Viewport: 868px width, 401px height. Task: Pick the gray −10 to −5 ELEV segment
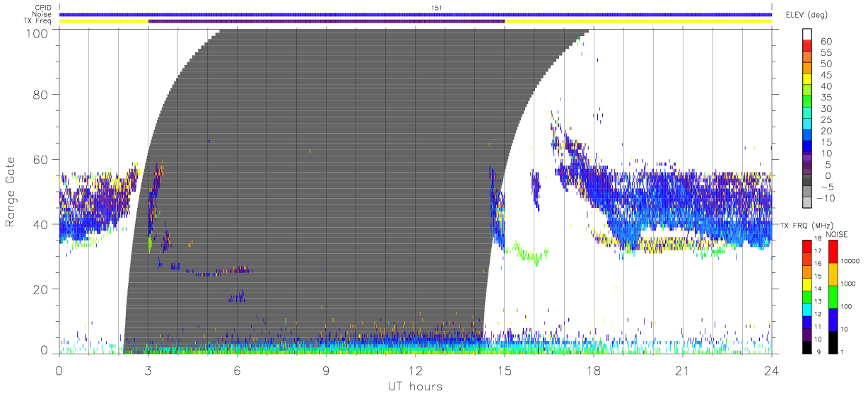[808, 192]
